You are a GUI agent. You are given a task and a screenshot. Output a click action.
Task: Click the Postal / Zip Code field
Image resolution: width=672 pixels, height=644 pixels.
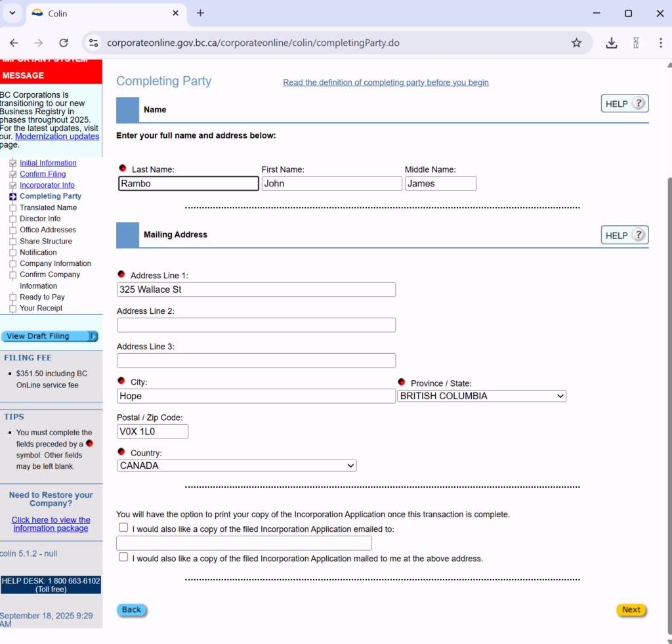coord(152,431)
